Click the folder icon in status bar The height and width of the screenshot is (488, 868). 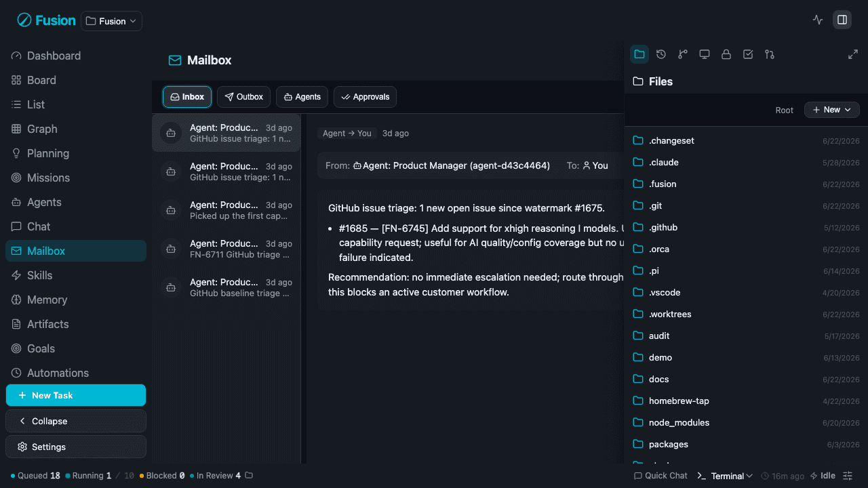249,476
